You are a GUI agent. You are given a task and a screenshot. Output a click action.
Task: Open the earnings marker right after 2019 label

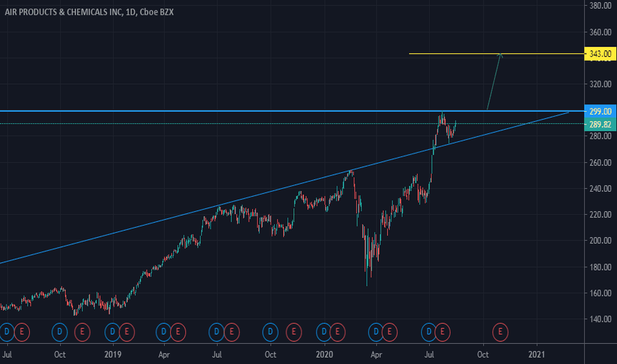pyautogui.click(x=126, y=332)
